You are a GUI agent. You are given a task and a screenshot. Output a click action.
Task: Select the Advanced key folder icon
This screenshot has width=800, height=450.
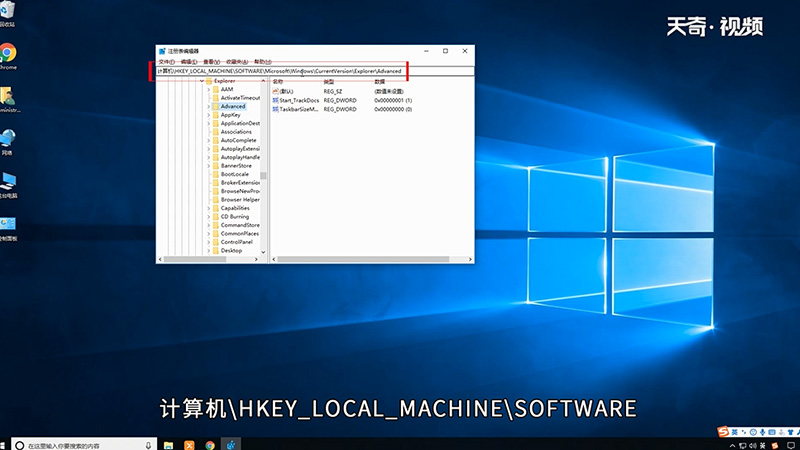(x=216, y=107)
